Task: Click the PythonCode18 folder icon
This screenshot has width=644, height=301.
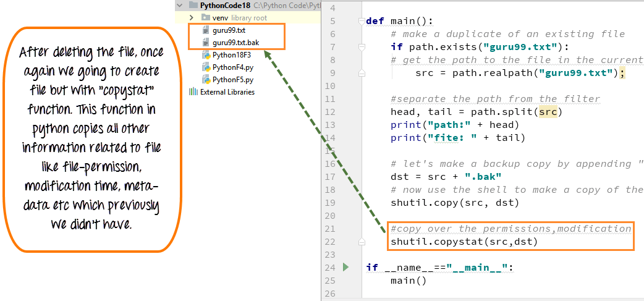Action: 192,6
